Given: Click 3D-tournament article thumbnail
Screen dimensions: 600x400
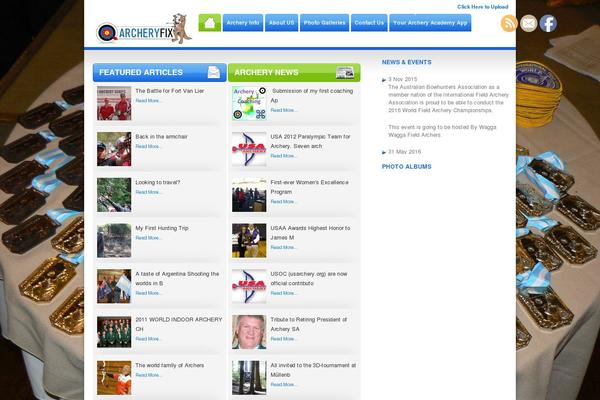Looking at the screenshot, I should 249,378.
